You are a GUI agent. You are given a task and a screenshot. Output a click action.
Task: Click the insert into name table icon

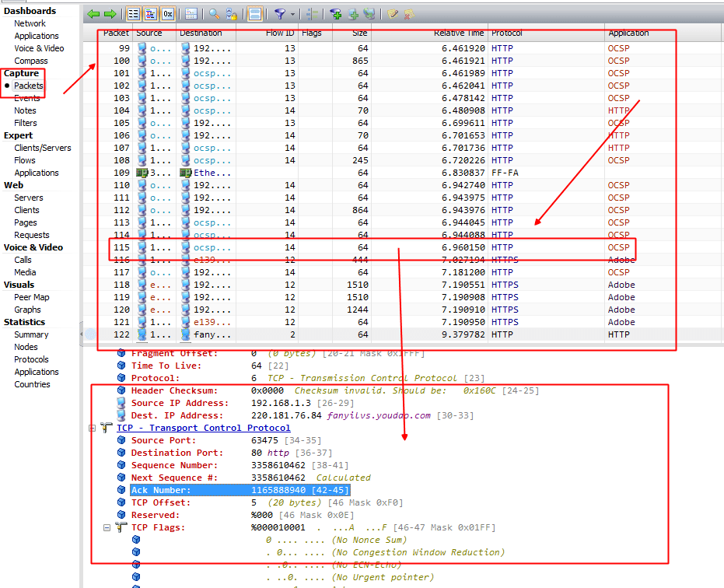coord(353,14)
